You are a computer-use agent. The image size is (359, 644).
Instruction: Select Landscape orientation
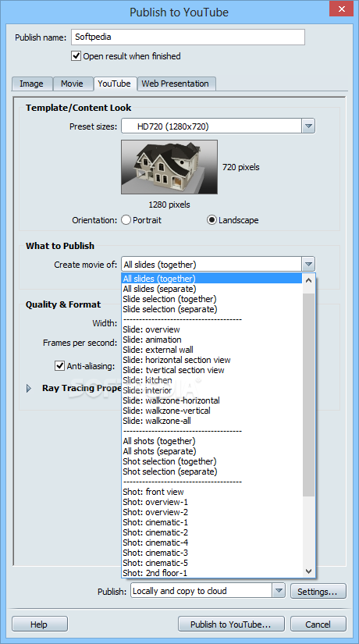211,220
